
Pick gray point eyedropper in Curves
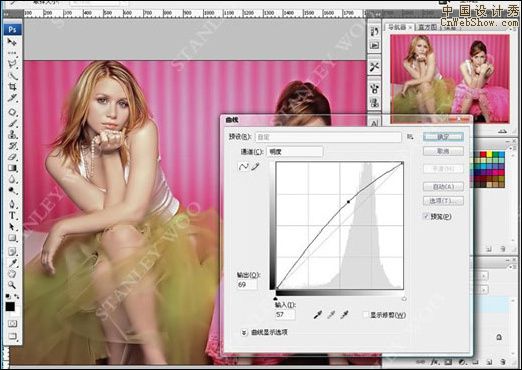coord(331,314)
